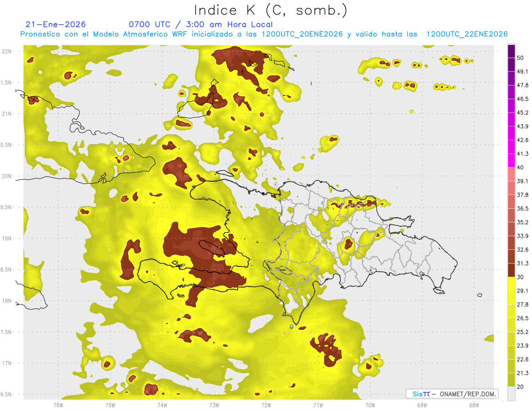This screenshot has width=532, height=411.
Task: Click the "71W" longitude label
Action: click(x=318, y=405)
